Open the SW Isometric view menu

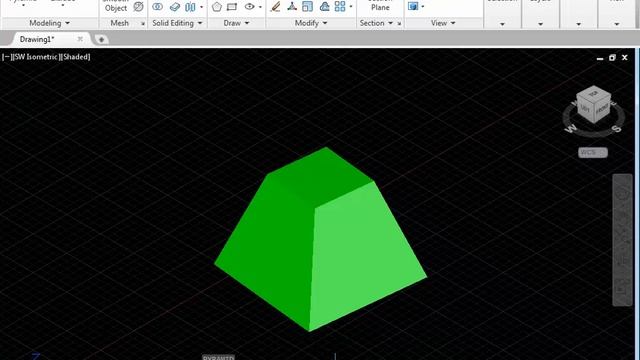[x=36, y=57]
